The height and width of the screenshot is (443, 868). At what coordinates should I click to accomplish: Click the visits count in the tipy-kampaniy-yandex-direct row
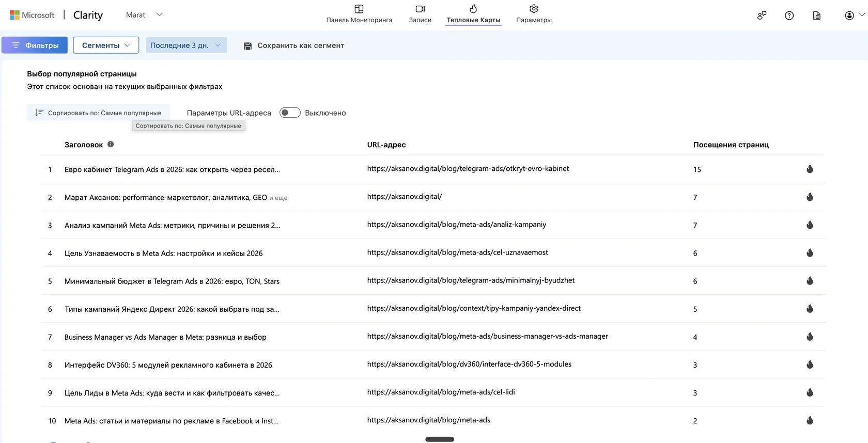pyautogui.click(x=695, y=309)
